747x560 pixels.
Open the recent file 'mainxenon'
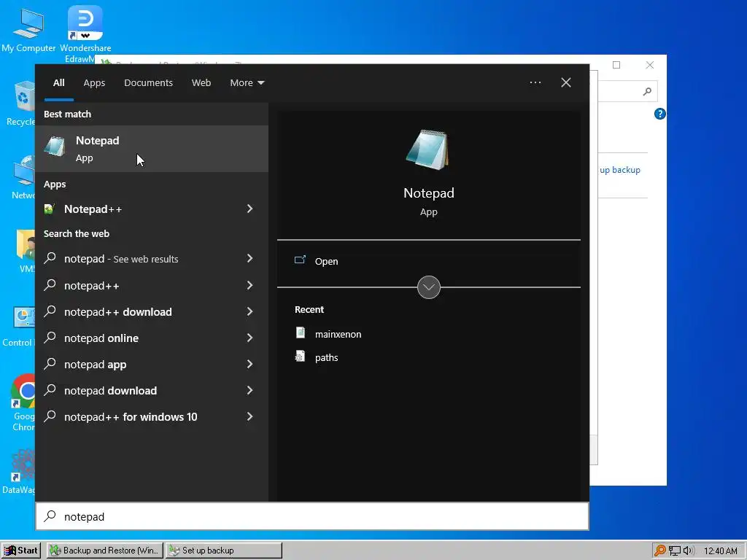338,334
